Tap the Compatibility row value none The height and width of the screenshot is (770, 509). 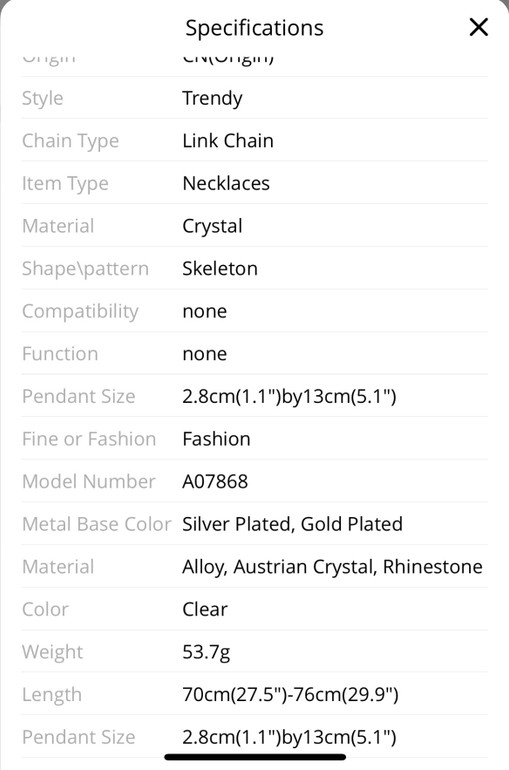coord(205,311)
